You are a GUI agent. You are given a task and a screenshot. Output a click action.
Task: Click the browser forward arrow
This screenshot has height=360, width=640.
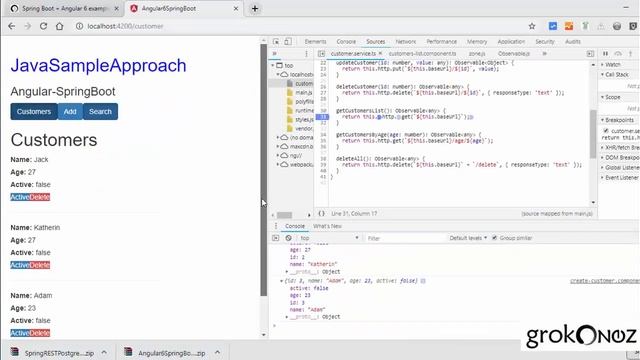[27, 26]
